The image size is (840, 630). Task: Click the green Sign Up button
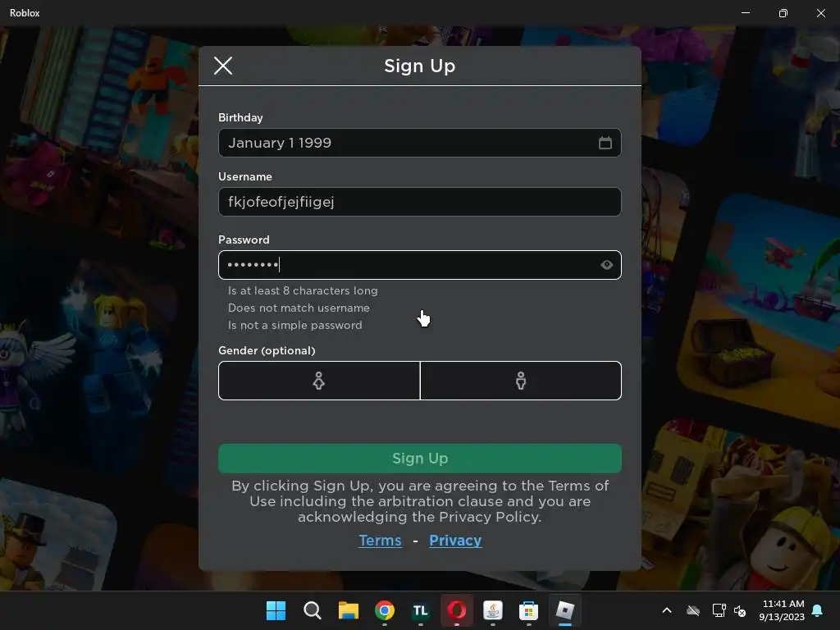pyautogui.click(x=419, y=458)
